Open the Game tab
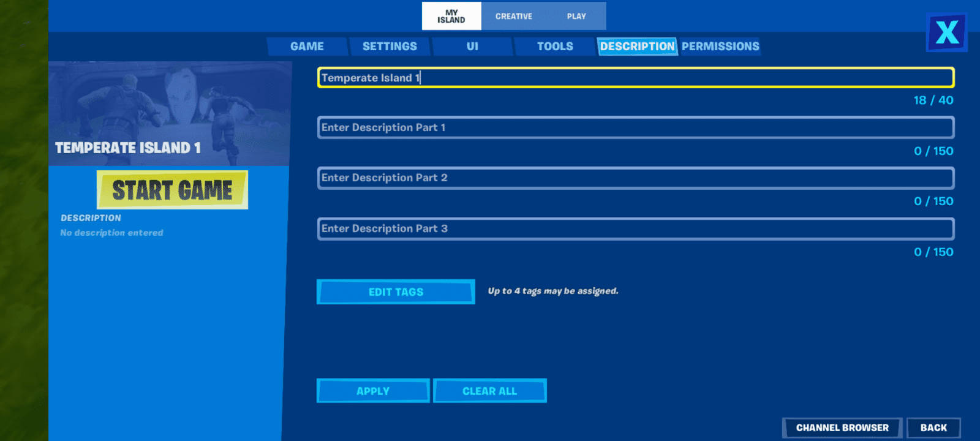 [x=307, y=47]
